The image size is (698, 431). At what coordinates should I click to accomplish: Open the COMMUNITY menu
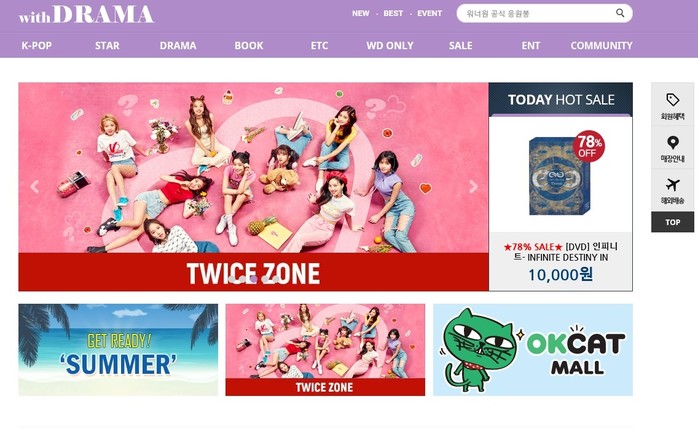pyautogui.click(x=601, y=45)
